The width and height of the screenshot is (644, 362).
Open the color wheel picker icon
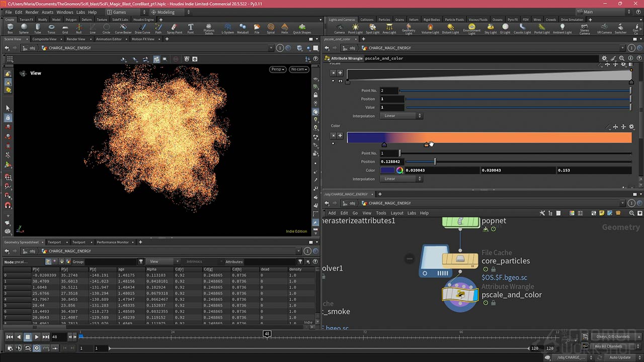(399, 170)
